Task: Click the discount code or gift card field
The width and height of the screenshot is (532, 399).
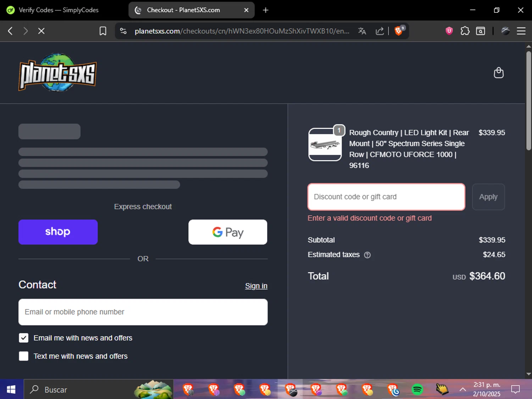Action: [386, 197]
